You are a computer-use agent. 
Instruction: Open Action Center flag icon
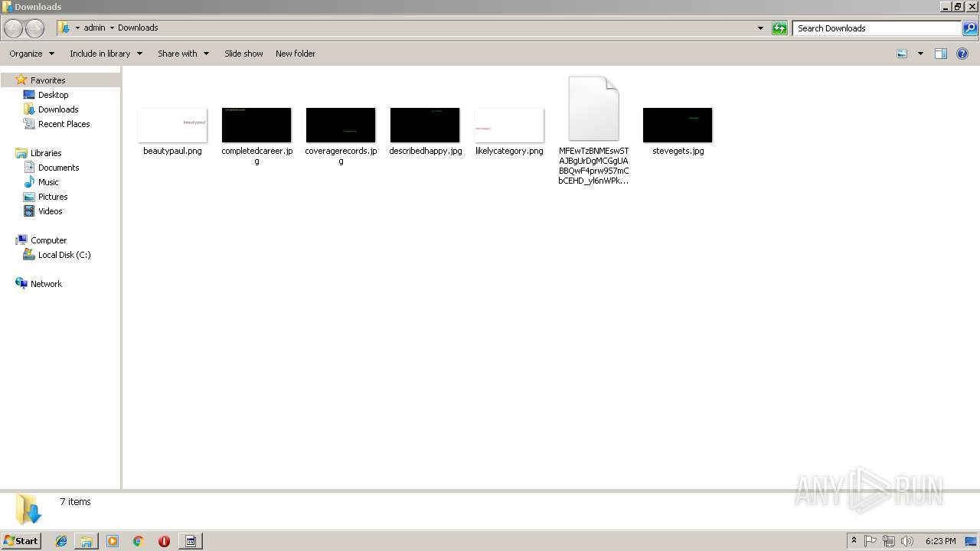point(871,541)
